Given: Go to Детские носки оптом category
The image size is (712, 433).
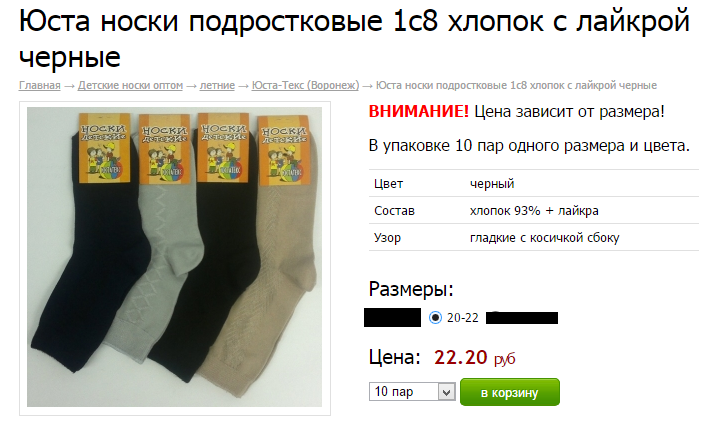Looking at the screenshot, I should [130, 85].
